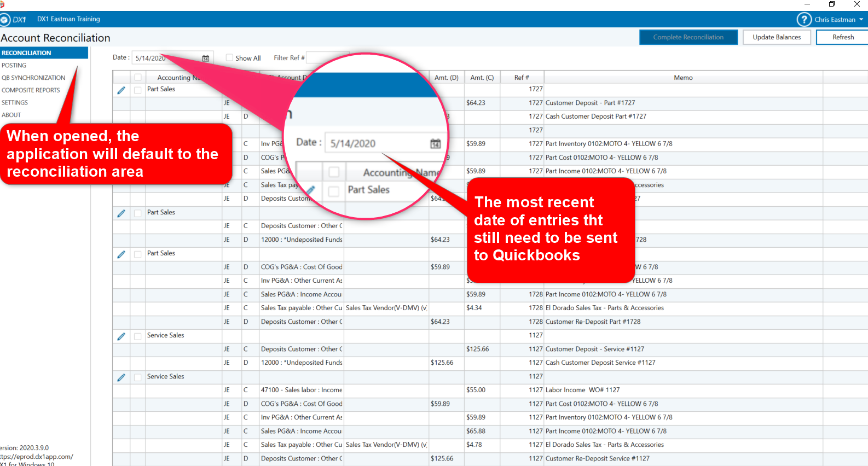Viewport: 868px width, 466px height.
Task: Check the box for the upper Service Sales entry
Action: click(138, 336)
